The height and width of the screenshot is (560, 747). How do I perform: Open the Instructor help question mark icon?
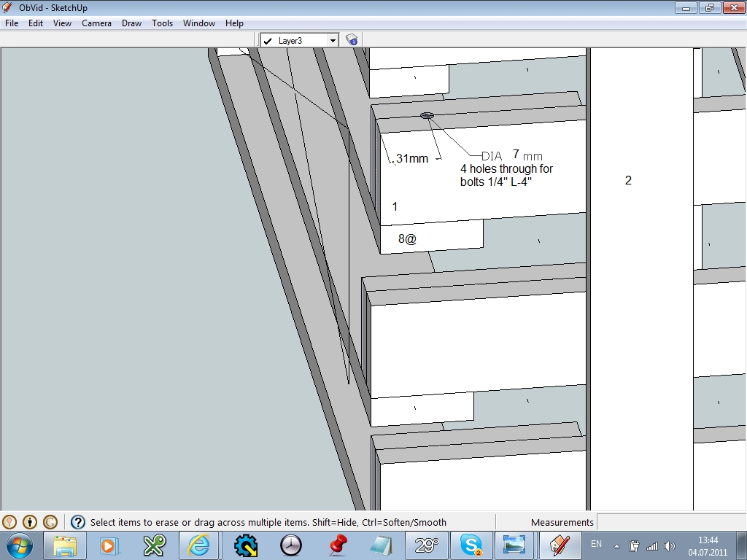tap(77, 522)
